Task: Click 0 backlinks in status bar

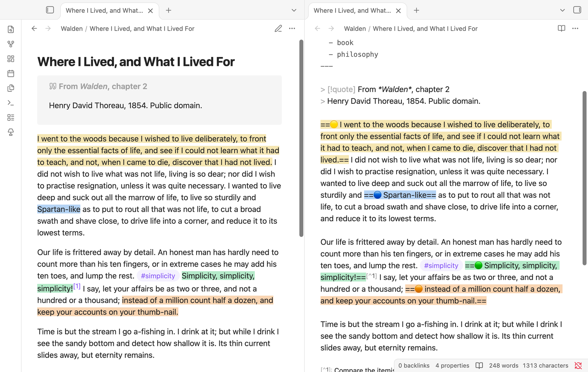Action: click(414, 365)
